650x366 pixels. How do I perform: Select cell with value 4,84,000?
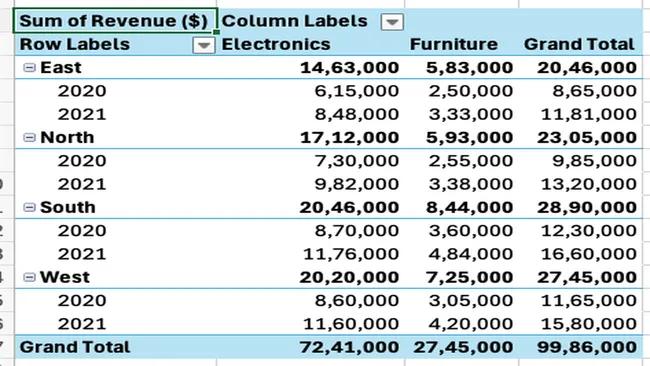471,254
